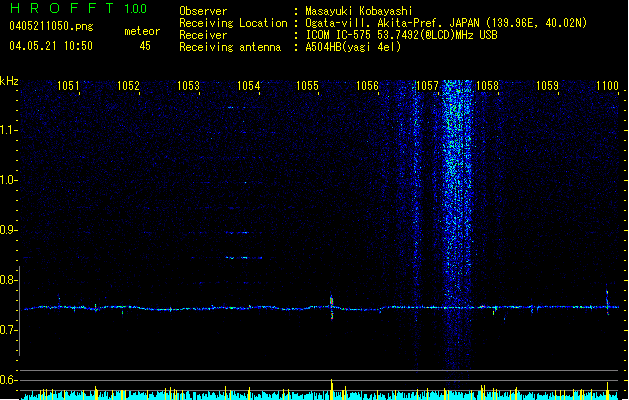Select observer name Masayuki Kobayashi
The width and height of the screenshot is (629, 400).
(x=359, y=11)
